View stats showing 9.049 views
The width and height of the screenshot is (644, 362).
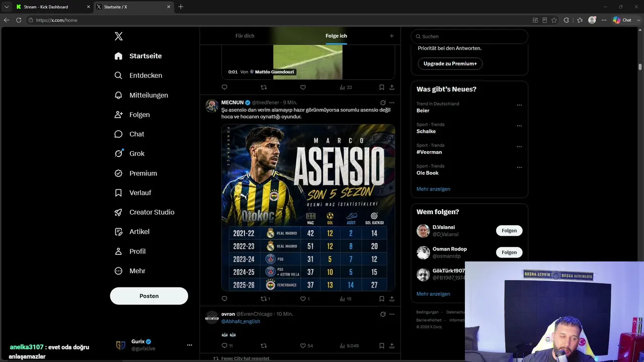point(349,346)
